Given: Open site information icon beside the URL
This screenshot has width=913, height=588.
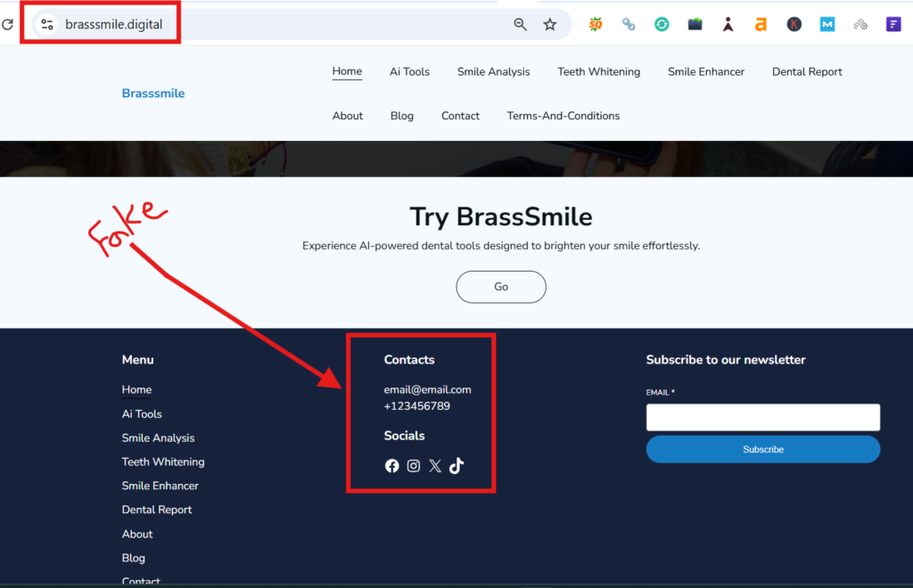Looking at the screenshot, I should 47,24.
